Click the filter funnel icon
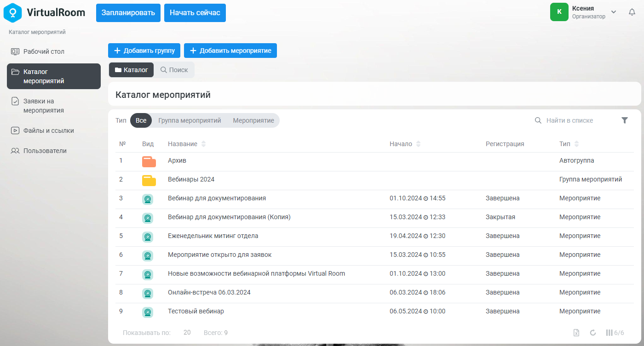The image size is (644, 346). coord(624,120)
